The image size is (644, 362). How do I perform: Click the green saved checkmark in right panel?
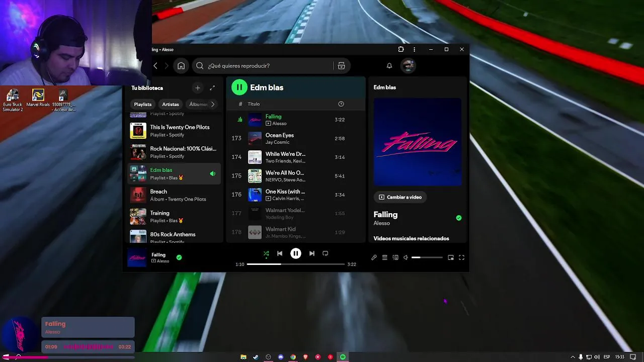[x=459, y=218]
